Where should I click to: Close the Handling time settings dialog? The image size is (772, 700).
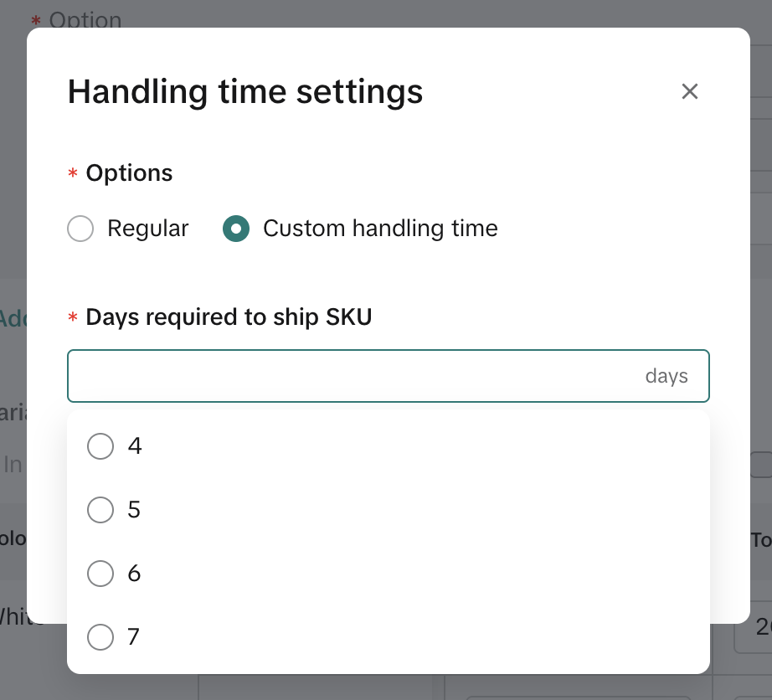689,91
